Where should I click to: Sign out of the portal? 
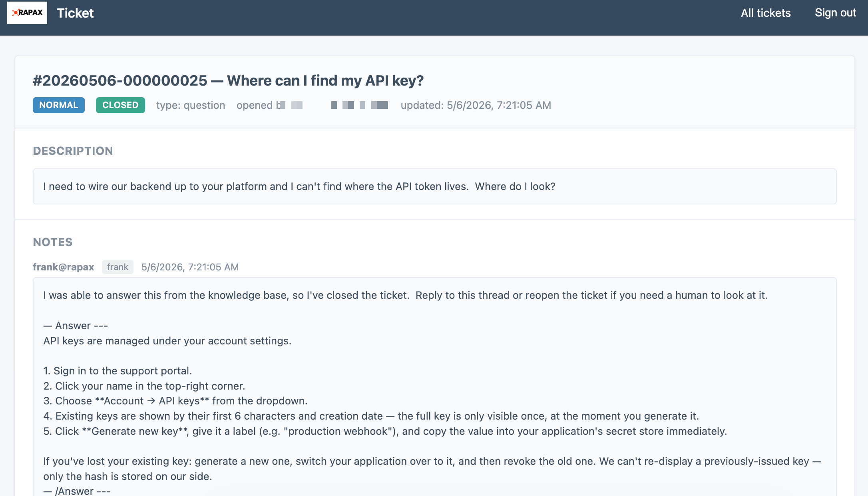835,13
